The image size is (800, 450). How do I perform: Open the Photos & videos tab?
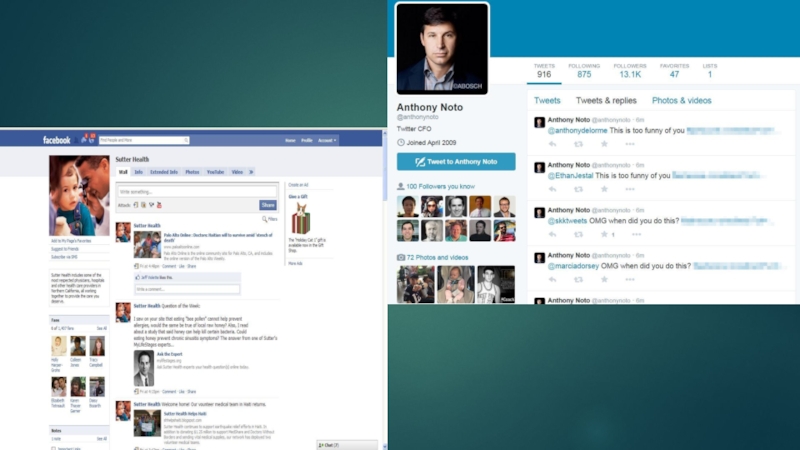[x=682, y=101]
